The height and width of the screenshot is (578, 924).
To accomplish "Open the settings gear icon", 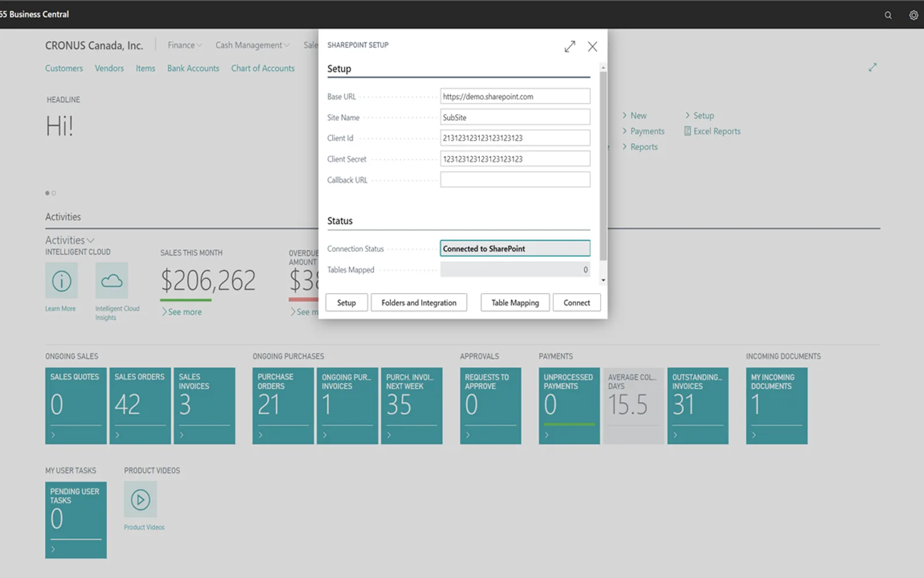I will pos(914,15).
